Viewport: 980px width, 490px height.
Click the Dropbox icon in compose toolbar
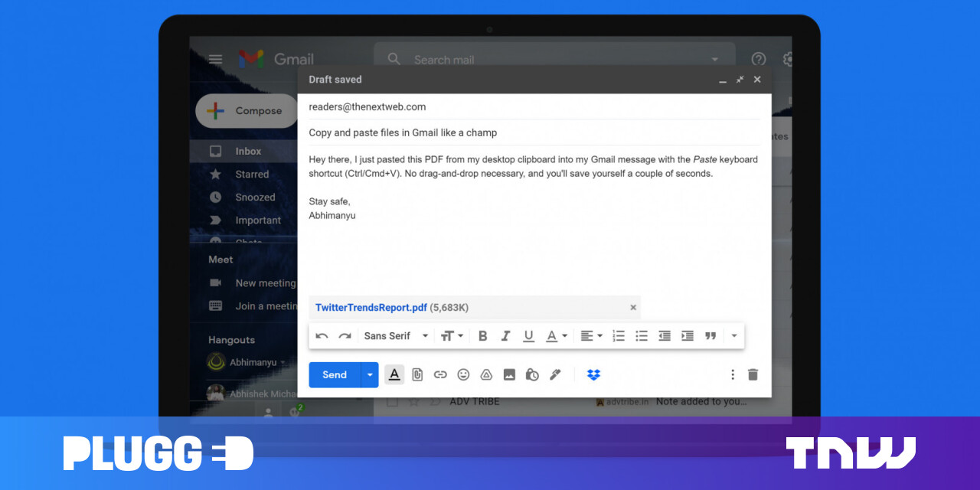[x=593, y=374]
